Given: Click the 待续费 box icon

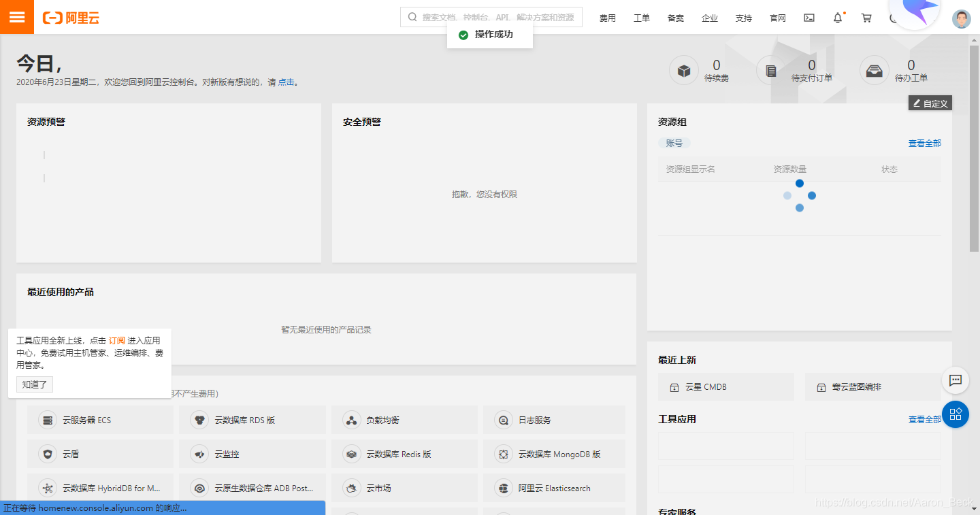Looking at the screenshot, I should coord(684,70).
